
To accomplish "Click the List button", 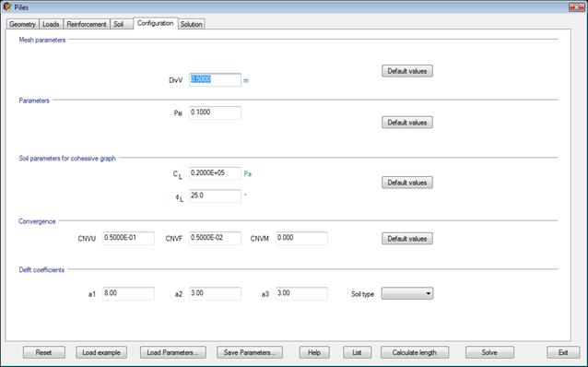I will click(x=357, y=352).
